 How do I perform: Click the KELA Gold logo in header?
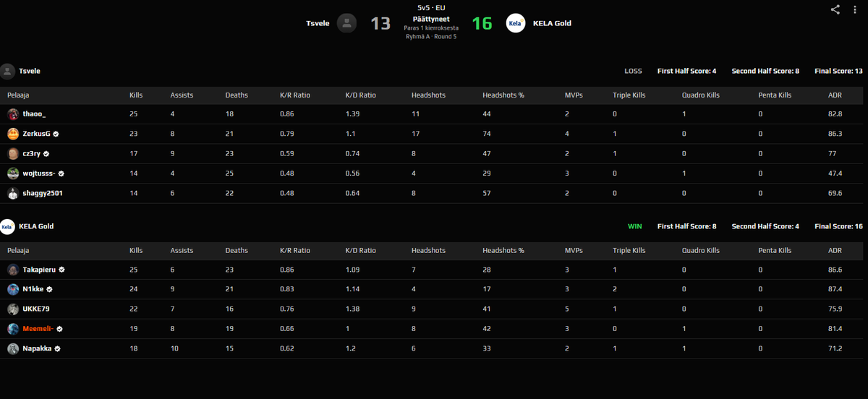click(x=516, y=23)
